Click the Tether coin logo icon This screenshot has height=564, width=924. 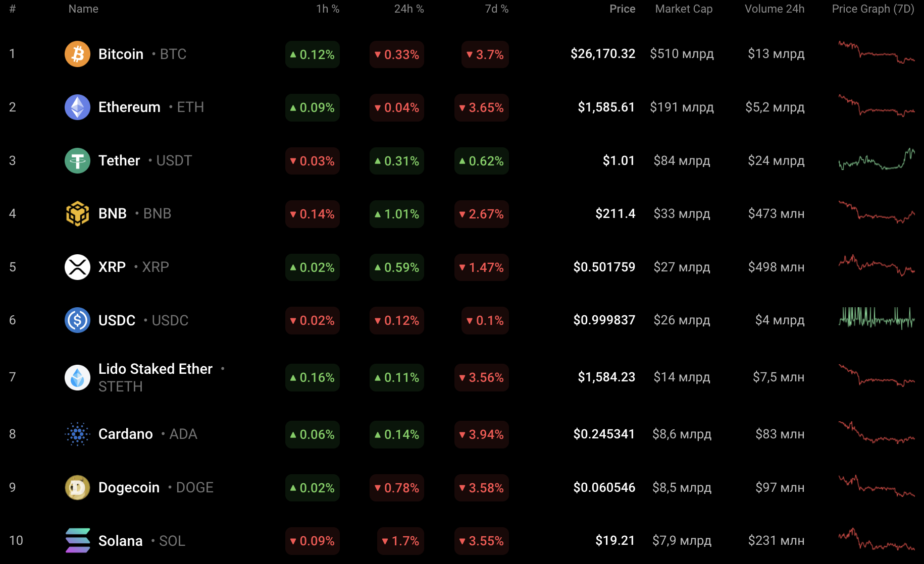tap(77, 160)
